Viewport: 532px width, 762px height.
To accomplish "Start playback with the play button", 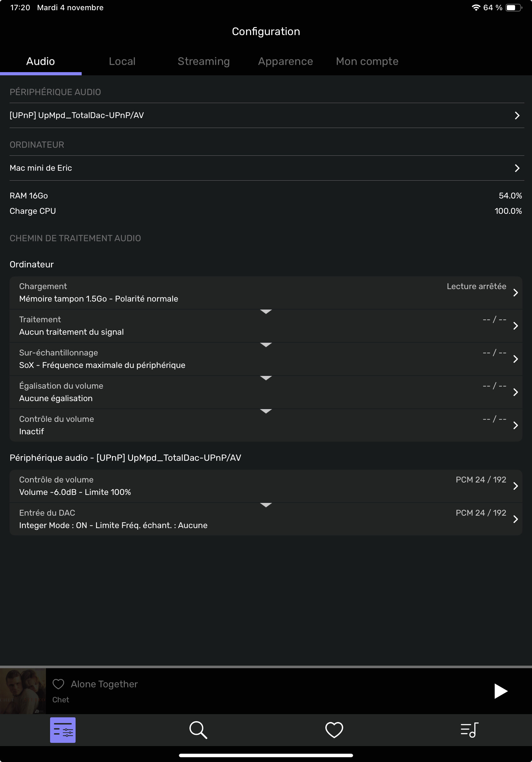I will coord(500,691).
